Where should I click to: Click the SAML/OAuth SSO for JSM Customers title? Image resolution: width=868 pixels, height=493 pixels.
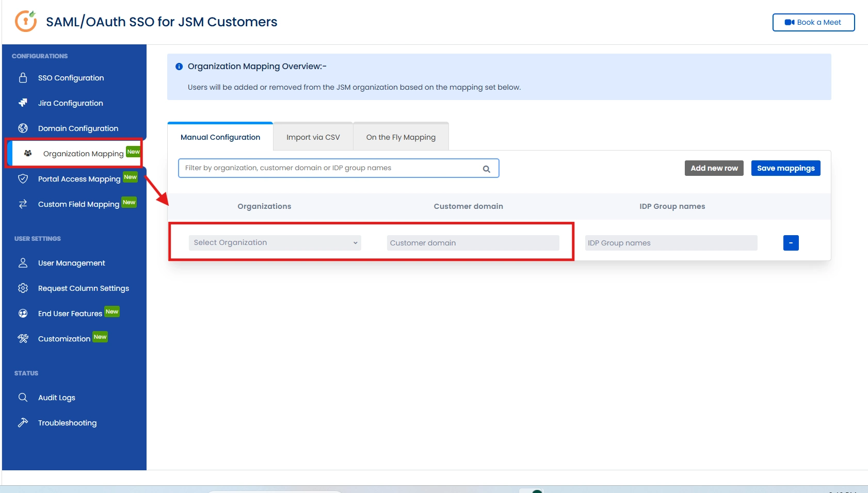pos(162,22)
